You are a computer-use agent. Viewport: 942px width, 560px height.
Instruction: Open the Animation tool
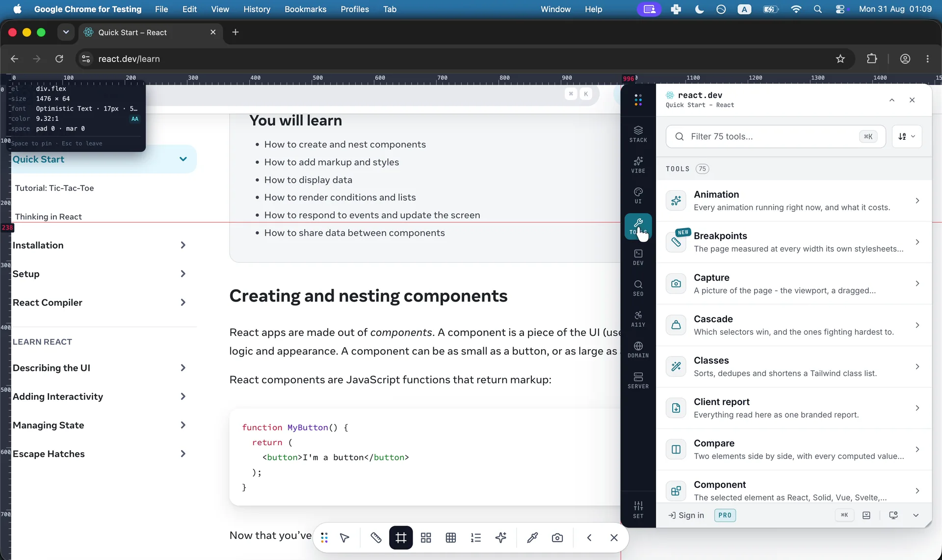pos(793,201)
